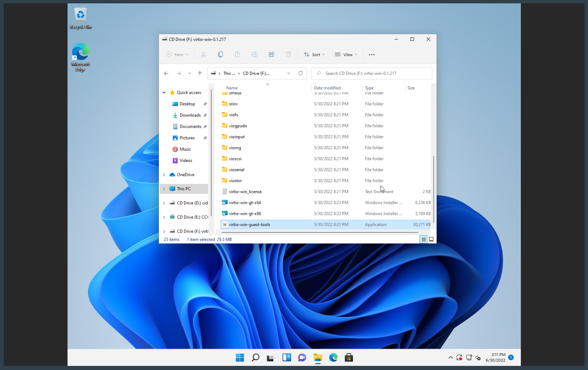Viewport: 588px width, 370px height.
Task: Switch to details view layout icon
Action: tap(423, 239)
